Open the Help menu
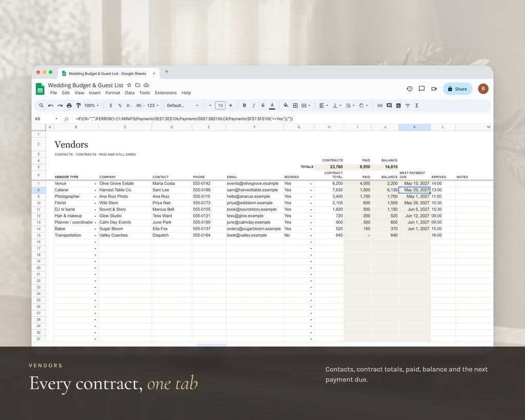This screenshot has width=525, height=420. coord(186,93)
